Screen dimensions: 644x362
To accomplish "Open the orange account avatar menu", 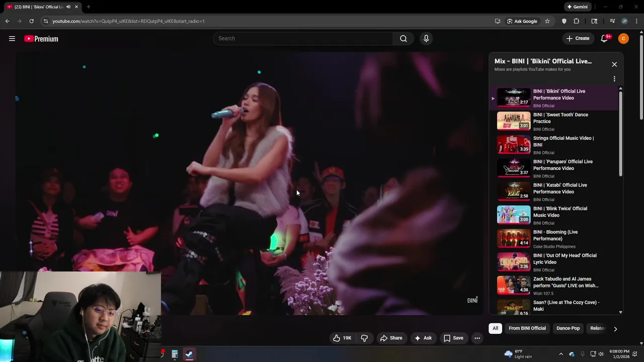I will (x=623, y=39).
